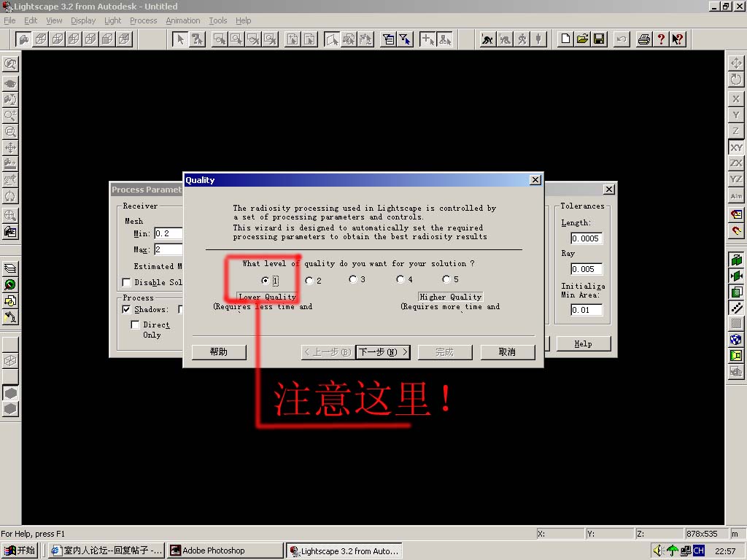Click the plus-sign with arrow toolbar icon

coord(427,39)
